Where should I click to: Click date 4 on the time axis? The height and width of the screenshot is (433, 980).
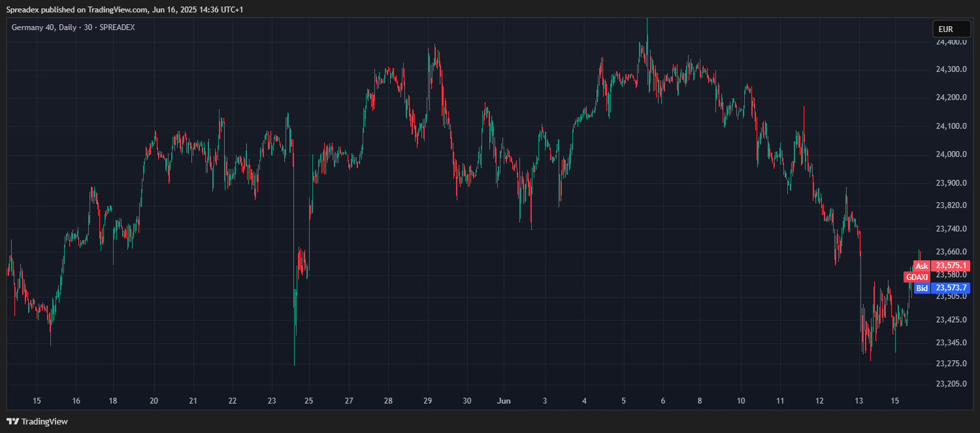click(585, 400)
